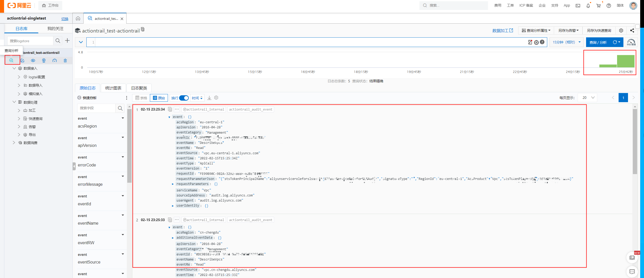
Task: Click the share icon at top right
Action: (x=632, y=30)
